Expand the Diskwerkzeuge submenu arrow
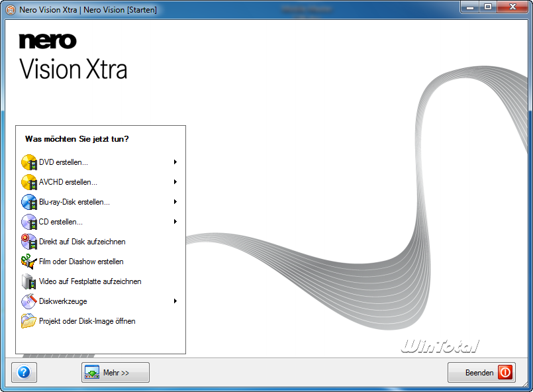The width and height of the screenshot is (533, 392). tap(175, 301)
